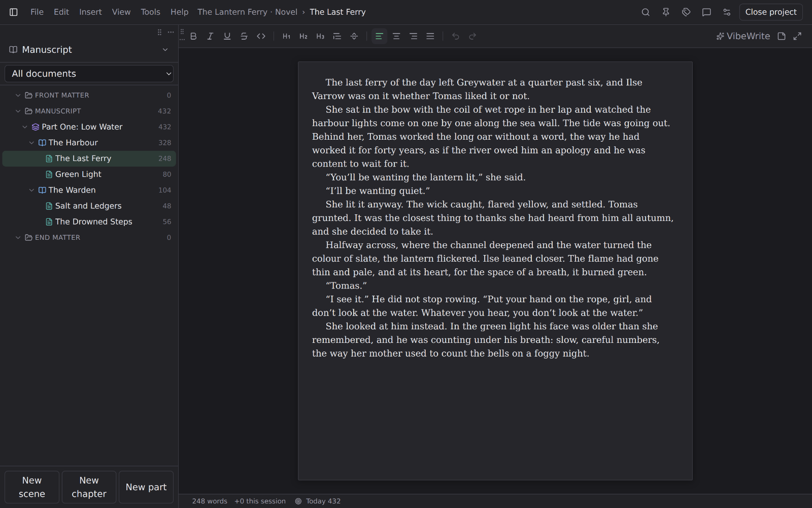Open the search icon in top bar
The height and width of the screenshot is (508, 812).
point(646,12)
